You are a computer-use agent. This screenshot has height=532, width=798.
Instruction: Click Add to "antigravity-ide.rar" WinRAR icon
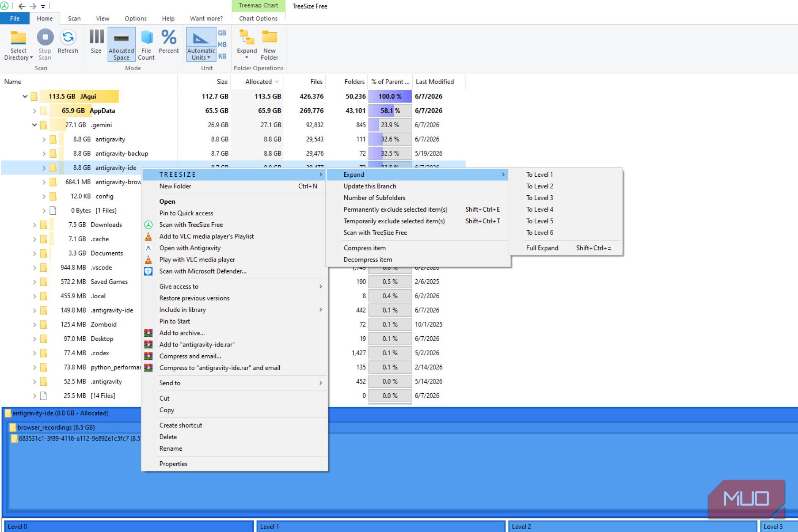(148, 344)
